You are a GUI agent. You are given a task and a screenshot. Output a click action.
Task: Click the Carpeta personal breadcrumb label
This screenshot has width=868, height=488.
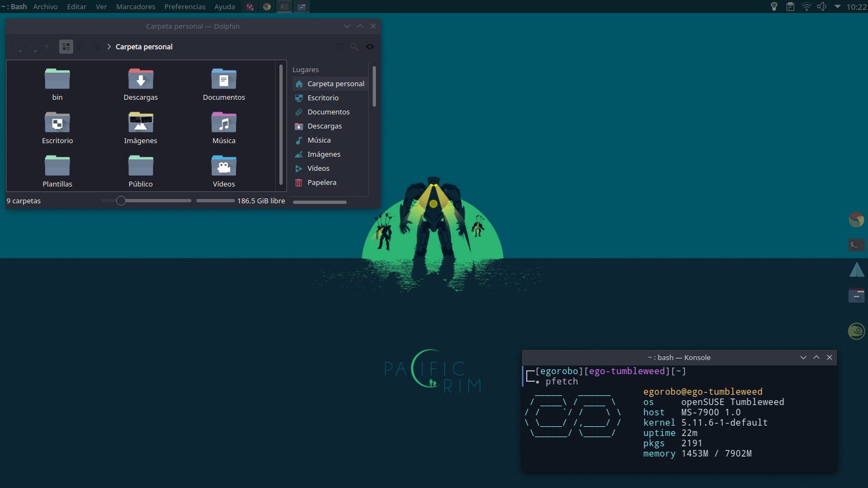(144, 47)
